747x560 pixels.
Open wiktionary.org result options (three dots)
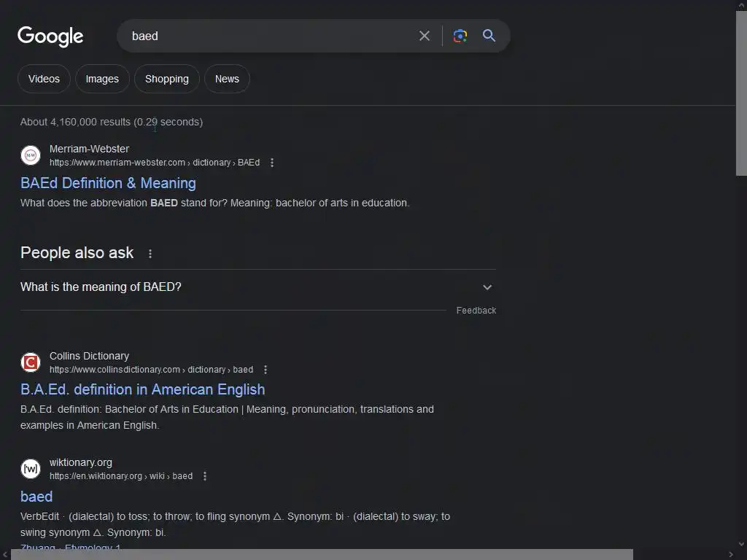pos(205,476)
